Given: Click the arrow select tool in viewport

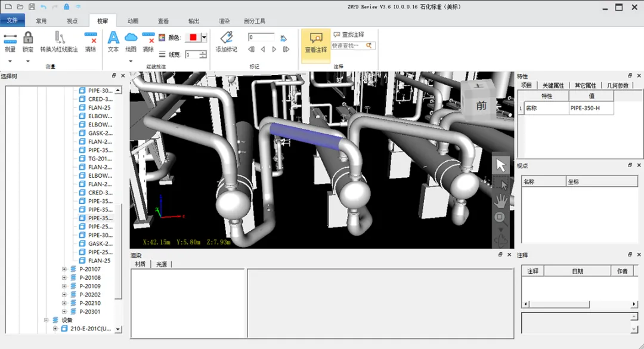Looking at the screenshot, I should pos(500,165).
